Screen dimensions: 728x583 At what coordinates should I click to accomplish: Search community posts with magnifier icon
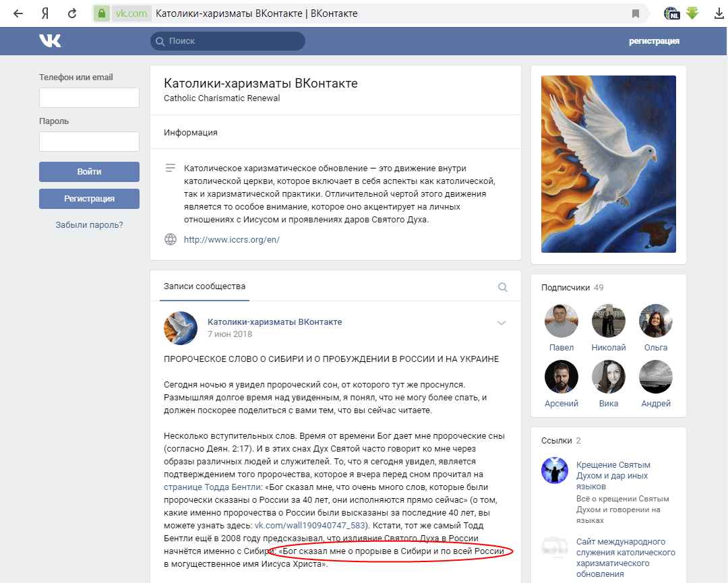(502, 287)
